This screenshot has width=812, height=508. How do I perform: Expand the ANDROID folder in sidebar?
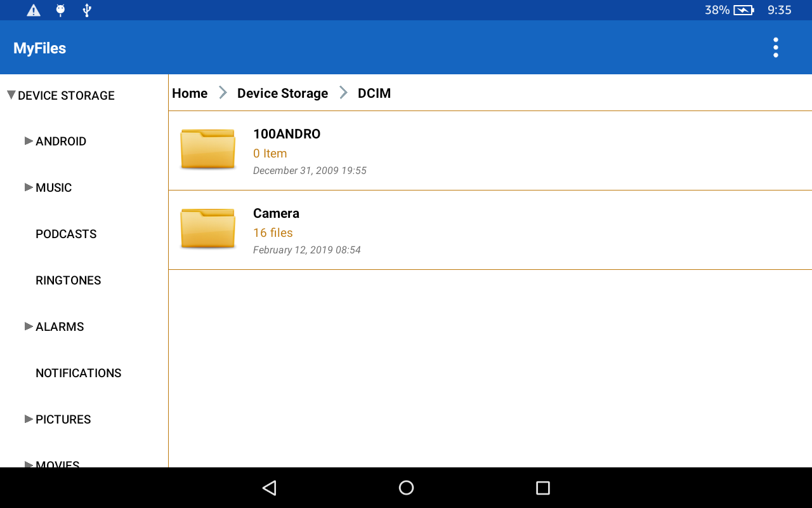tap(29, 141)
